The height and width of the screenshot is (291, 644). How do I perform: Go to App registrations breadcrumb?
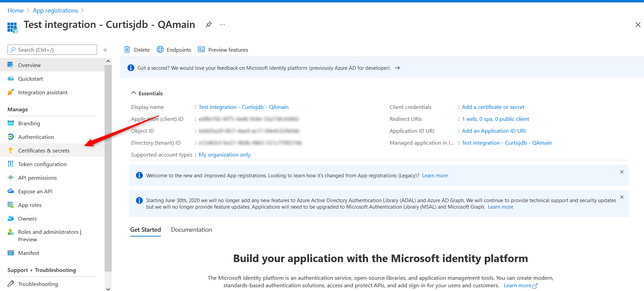tap(56, 10)
